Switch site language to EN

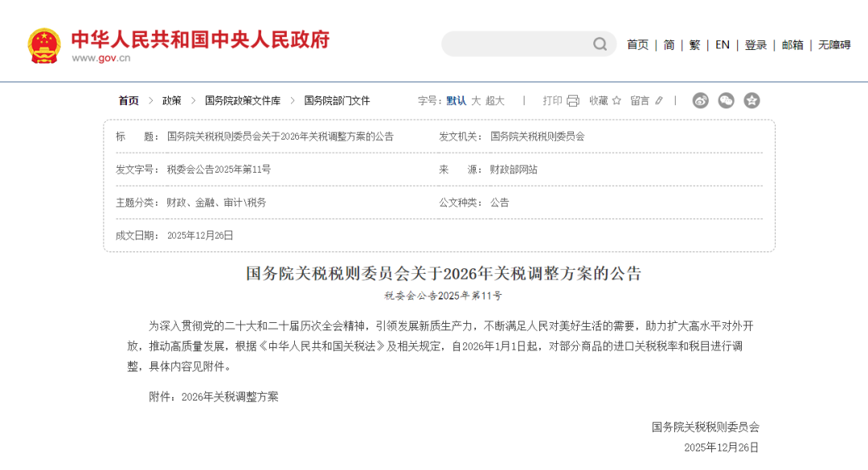pyautogui.click(x=723, y=45)
